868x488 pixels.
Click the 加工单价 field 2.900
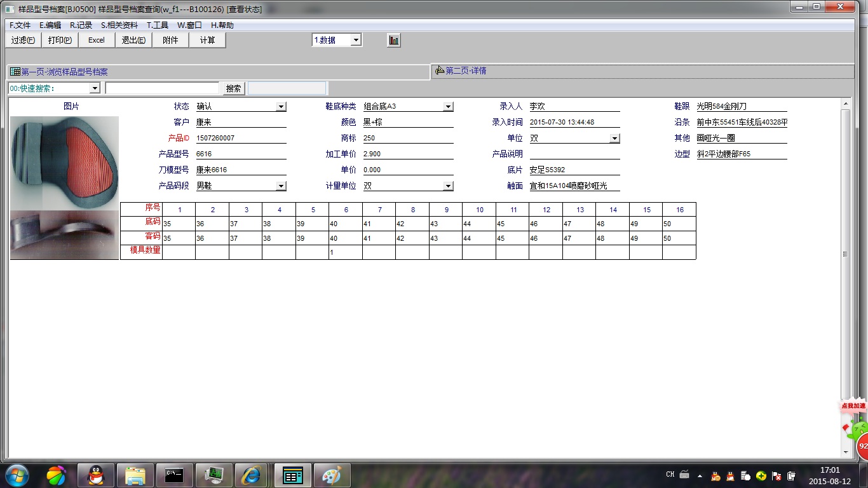408,154
